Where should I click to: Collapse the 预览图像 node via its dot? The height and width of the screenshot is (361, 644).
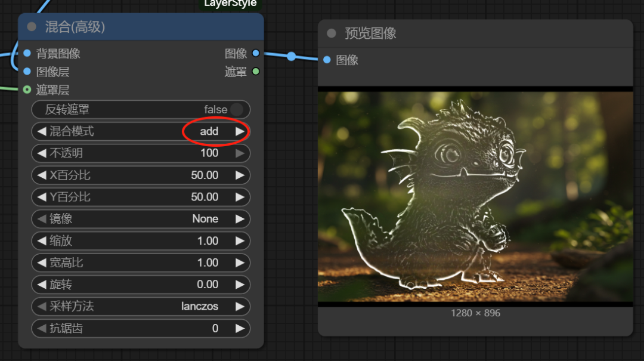[332, 33]
